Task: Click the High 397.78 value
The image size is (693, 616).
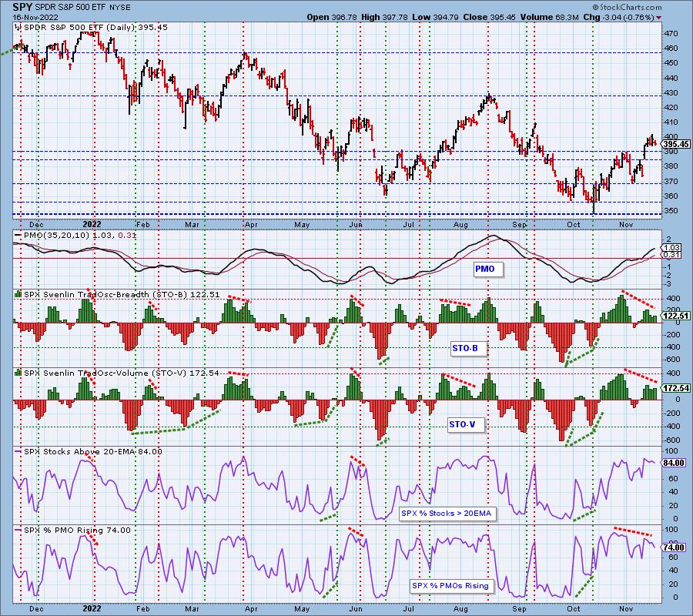Action: 384,17
